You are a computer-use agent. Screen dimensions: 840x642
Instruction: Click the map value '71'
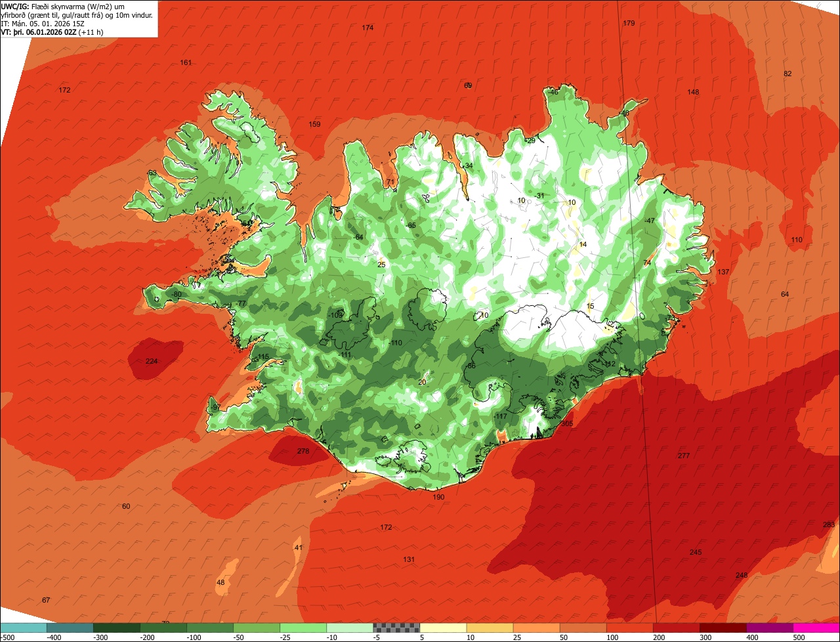[390, 182]
